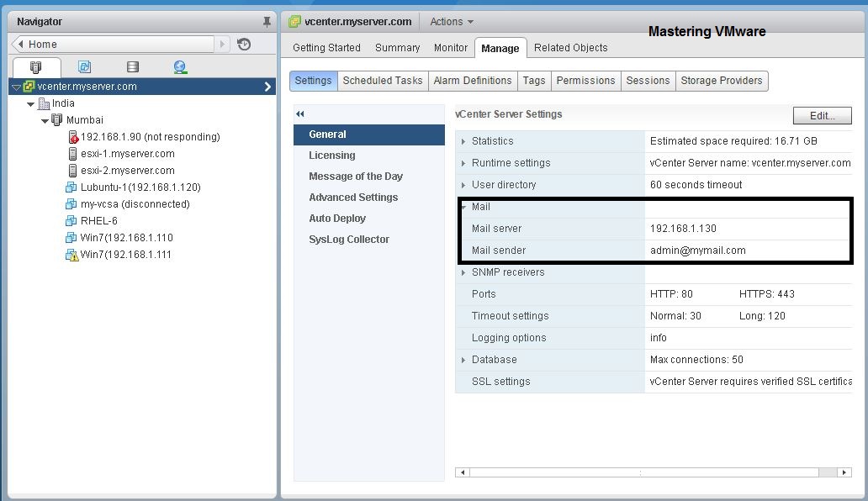
Task: Select the Logging options row
Action: click(654, 338)
